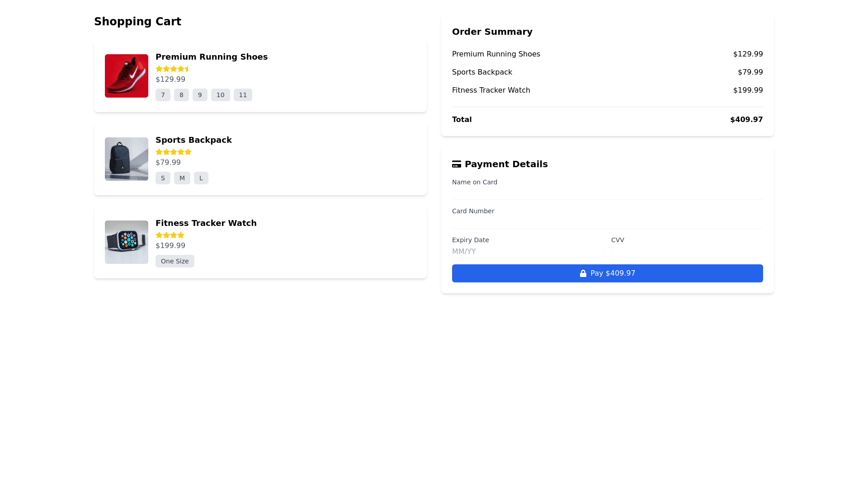Image resolution: width=868 pixels, height=488 pixels.
Task: Click the red running shoe product image
Action: coord(127,76)
